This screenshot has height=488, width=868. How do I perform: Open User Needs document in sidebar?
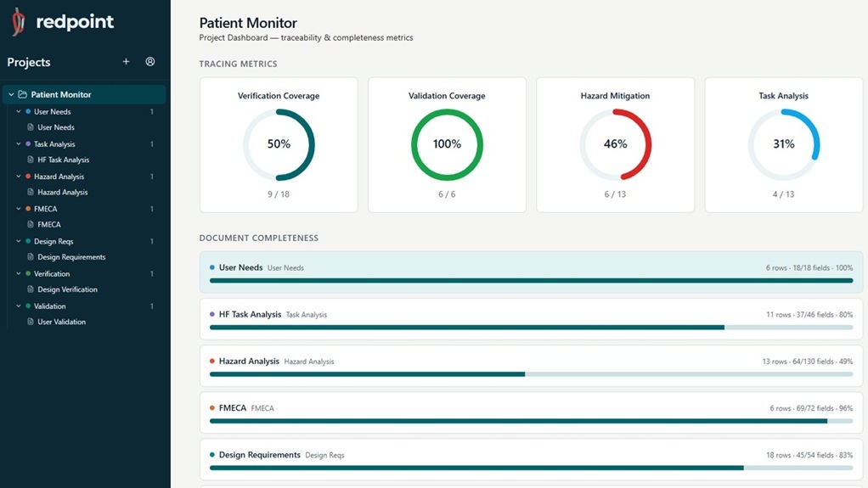pyautogui.click(x=56, y=127)
